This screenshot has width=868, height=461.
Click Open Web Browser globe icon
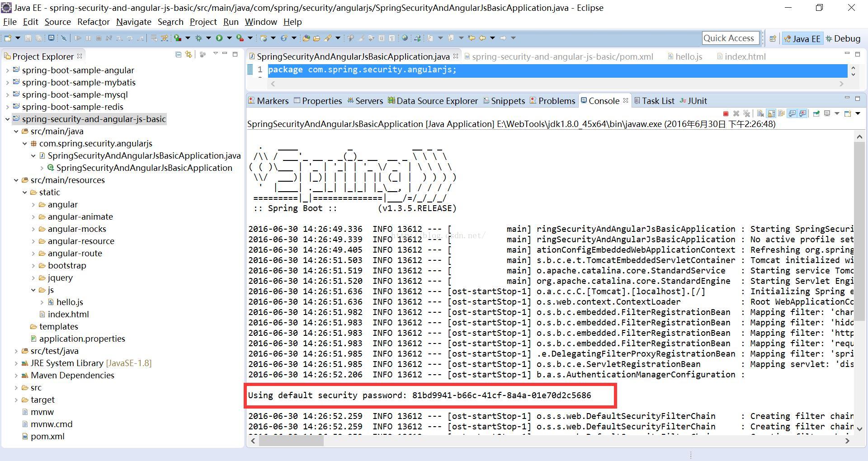(405, 38)
